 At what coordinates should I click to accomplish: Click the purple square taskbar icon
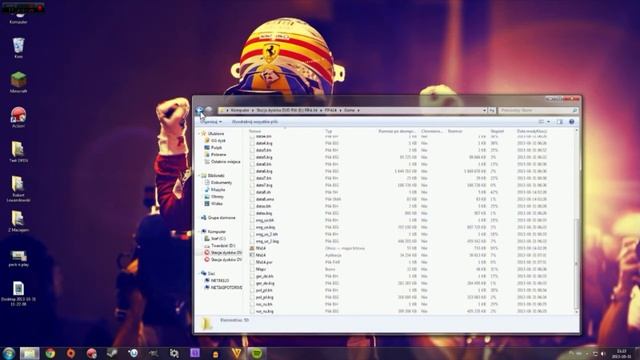(195, 353)
